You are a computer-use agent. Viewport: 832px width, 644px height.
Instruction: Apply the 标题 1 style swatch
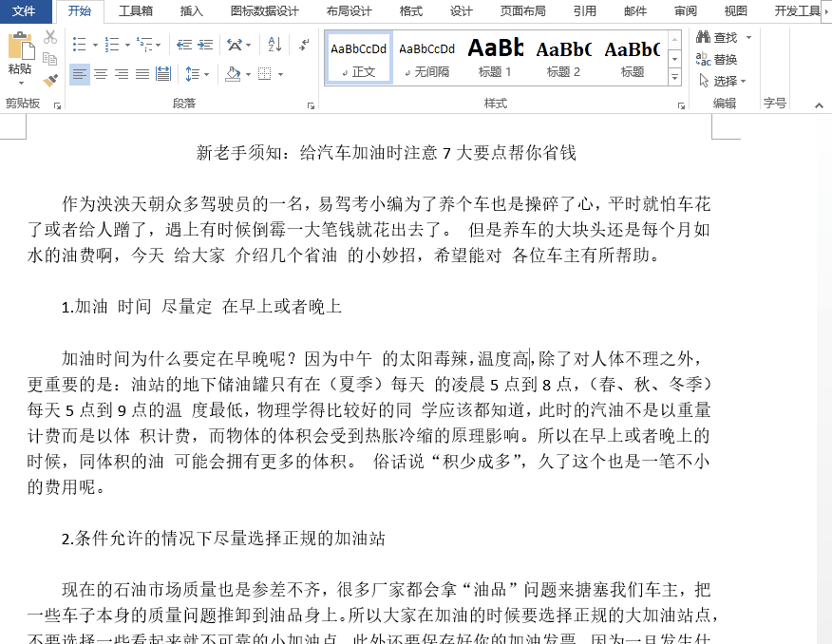click(x=495, y=56)
